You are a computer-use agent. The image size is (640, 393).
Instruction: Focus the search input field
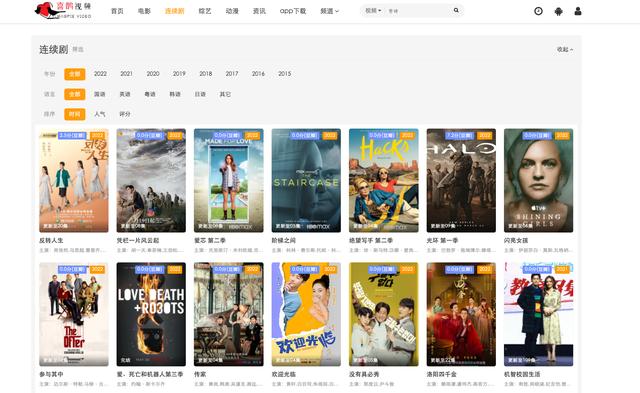click(418, 11)
